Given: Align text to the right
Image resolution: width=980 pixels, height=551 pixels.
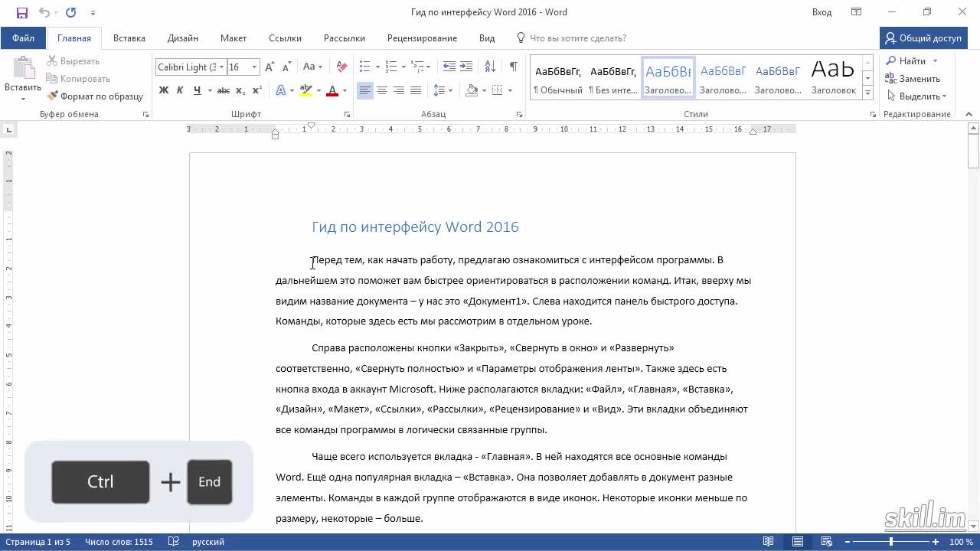Looking at the screenshot, I should pyautogui.click(x=399, y=90).
